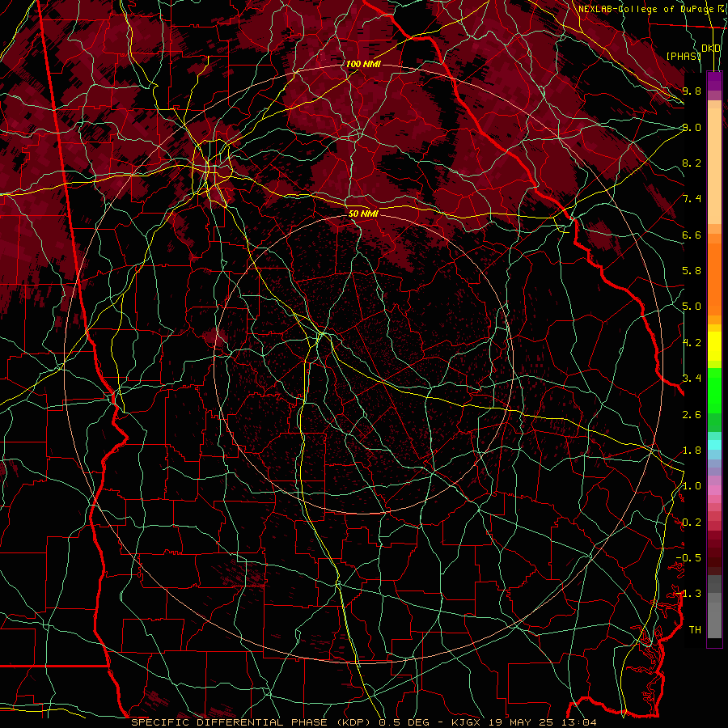Click the 50 NMI range ring label

[363, 214]
